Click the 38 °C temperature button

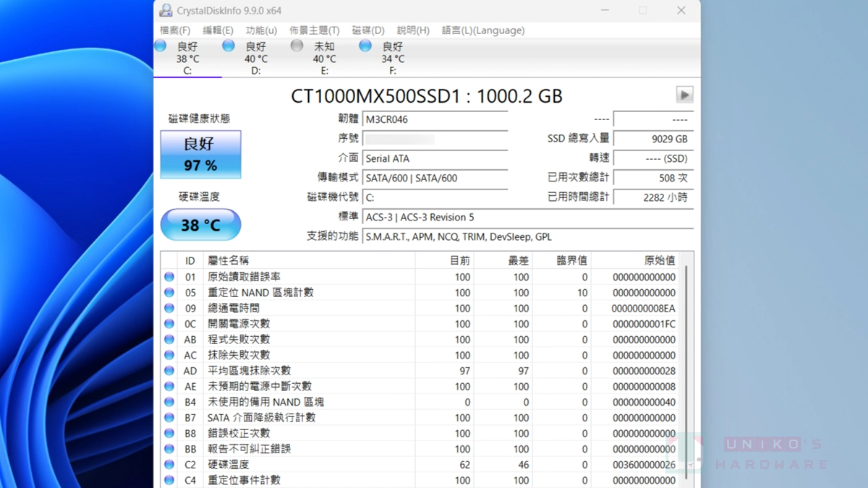tap(200, 225)
